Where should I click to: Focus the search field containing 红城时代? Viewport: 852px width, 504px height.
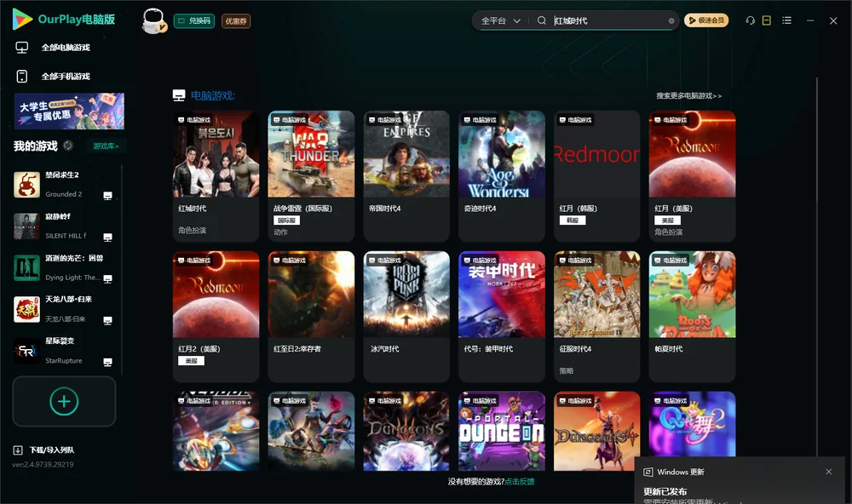coord(608,20)
